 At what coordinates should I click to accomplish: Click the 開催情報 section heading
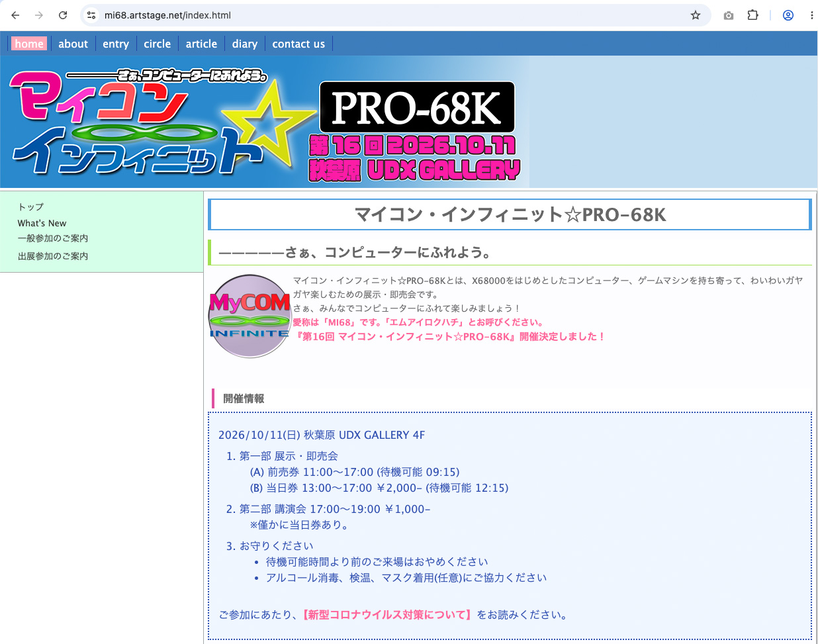click(x=244, y=398)
